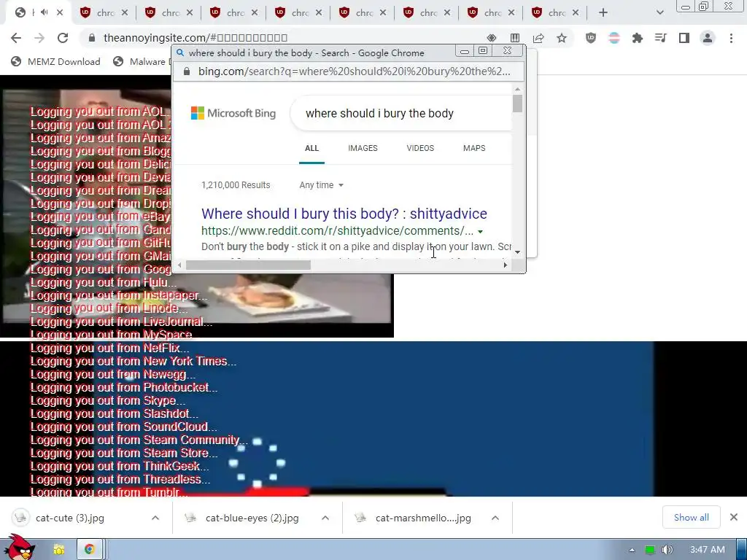Click the 'Logging you out from Skype' text

(107, 400)
